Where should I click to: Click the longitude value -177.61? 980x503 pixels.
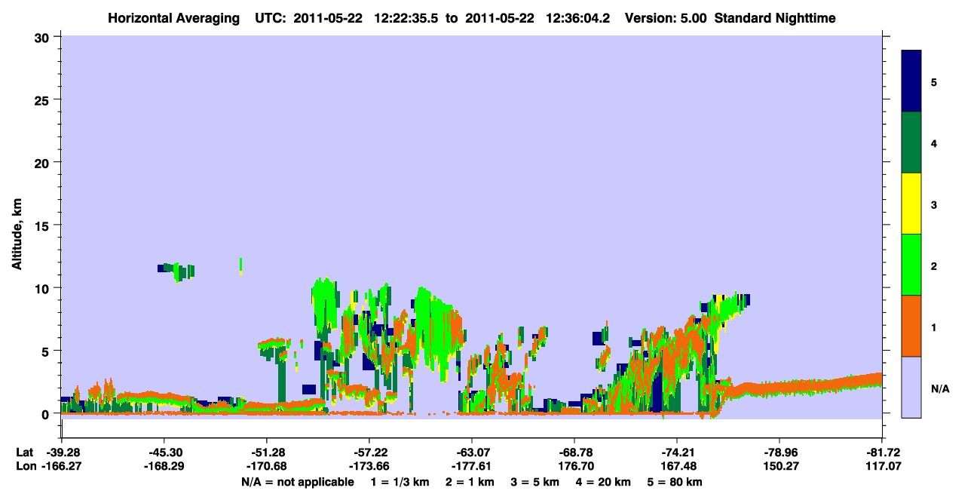[x=472, y=467]
